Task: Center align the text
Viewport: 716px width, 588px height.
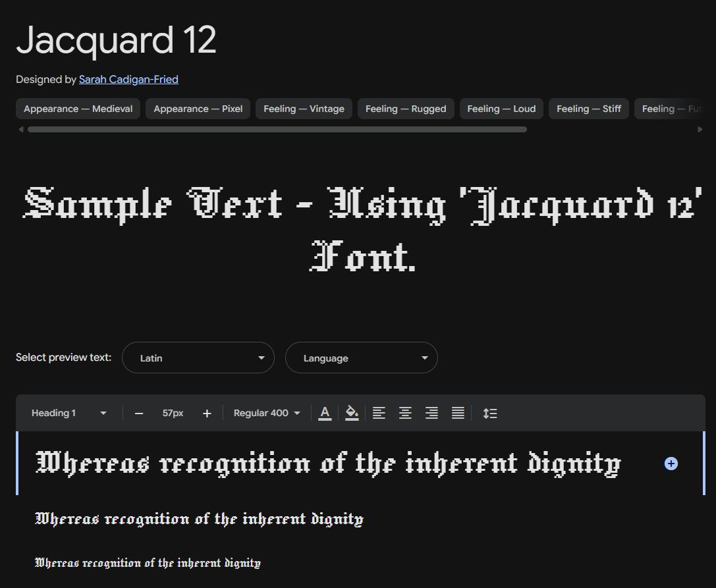Action: pos(405,413)
